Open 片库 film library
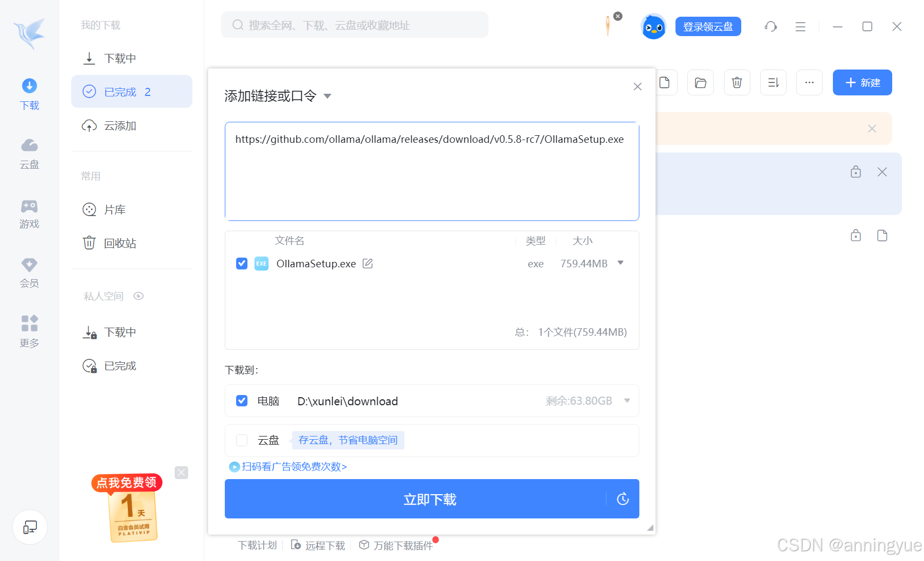The width and height of the screenshot is (924, 561). 132,210
